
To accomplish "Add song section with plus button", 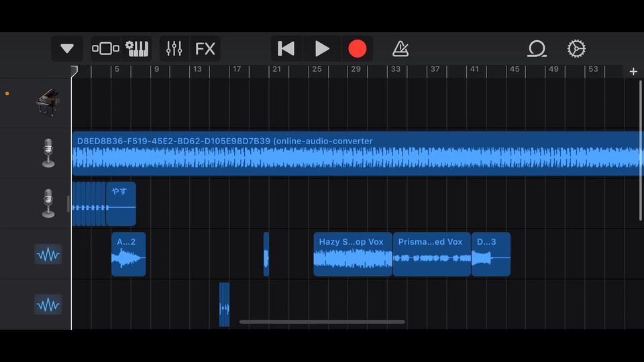I will tap(633, 72).
